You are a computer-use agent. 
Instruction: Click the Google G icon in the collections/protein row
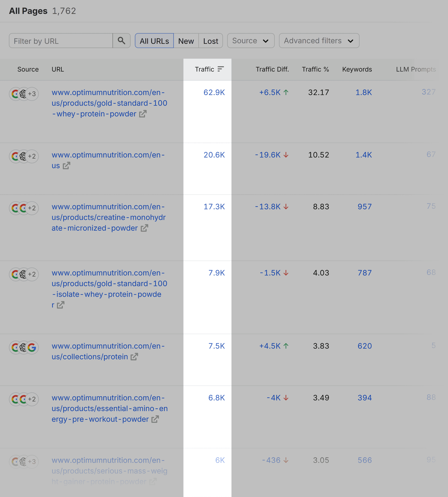tap(32, 347)
